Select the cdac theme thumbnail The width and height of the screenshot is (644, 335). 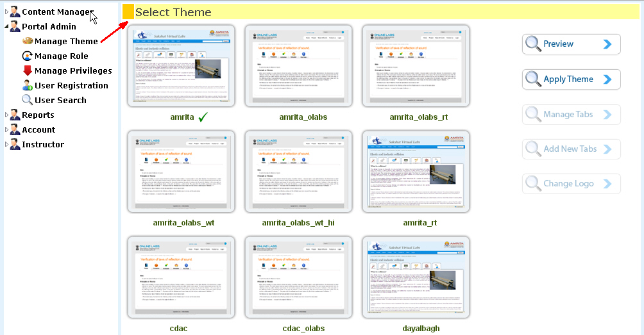click(181, 277)
